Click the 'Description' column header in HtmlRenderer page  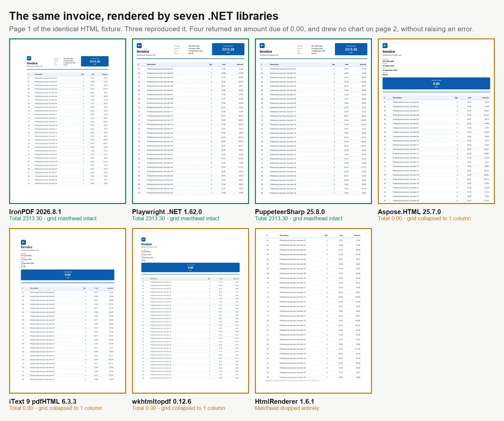[284, 235]
